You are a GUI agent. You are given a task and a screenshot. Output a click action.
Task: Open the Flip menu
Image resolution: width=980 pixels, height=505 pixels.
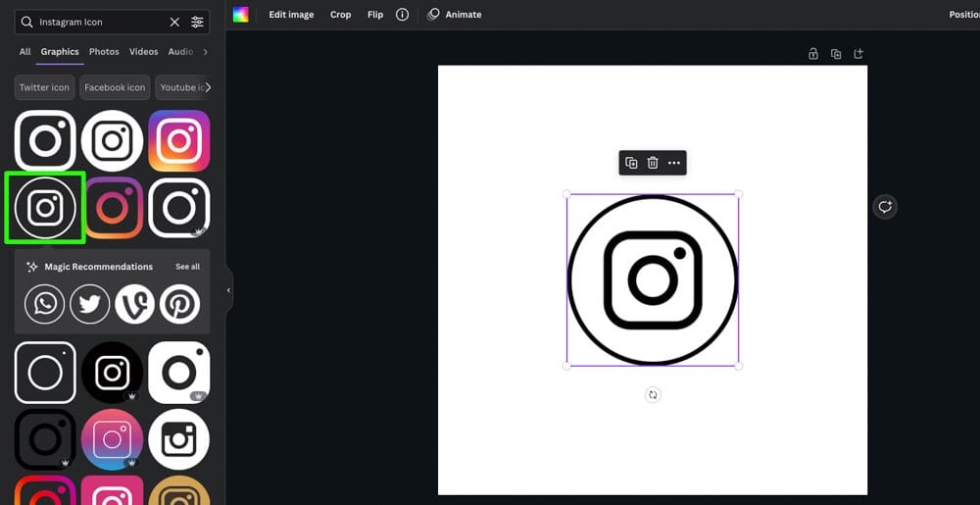point(375,15)
